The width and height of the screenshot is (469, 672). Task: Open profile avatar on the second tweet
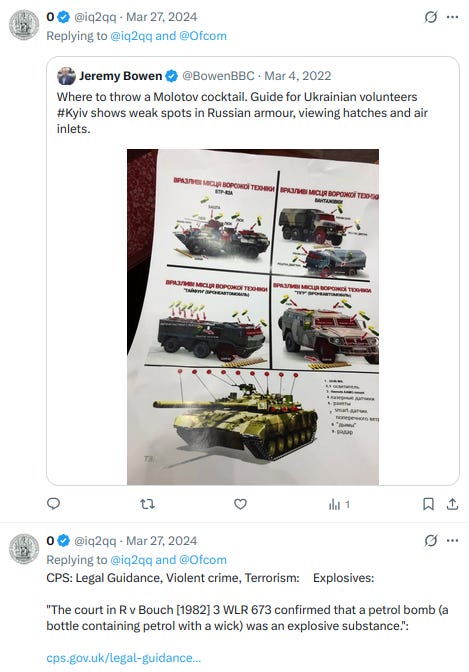[24, 549]
